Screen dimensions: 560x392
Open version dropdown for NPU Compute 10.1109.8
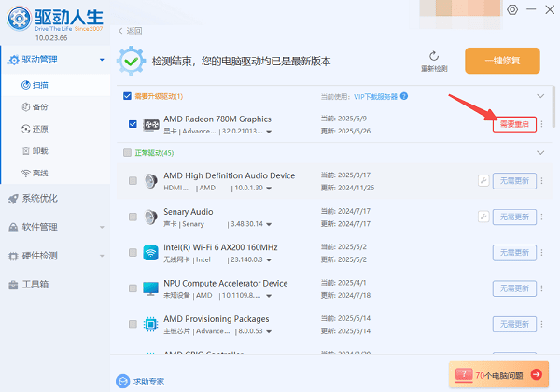click(x=269, y=296)
